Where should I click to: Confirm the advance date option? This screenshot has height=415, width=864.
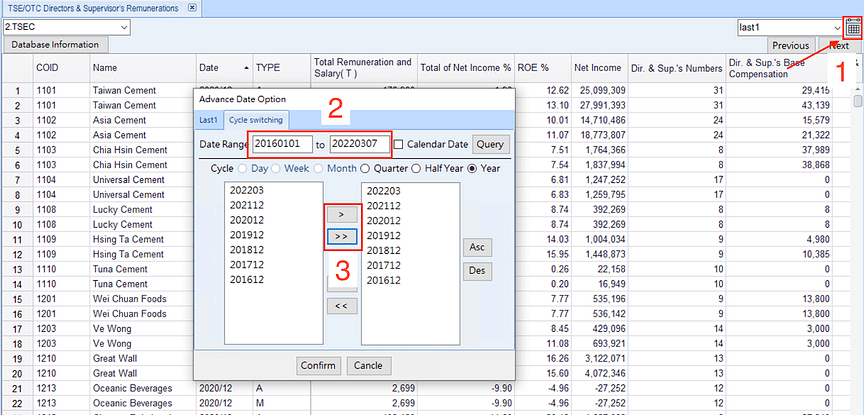coord(318,365)
